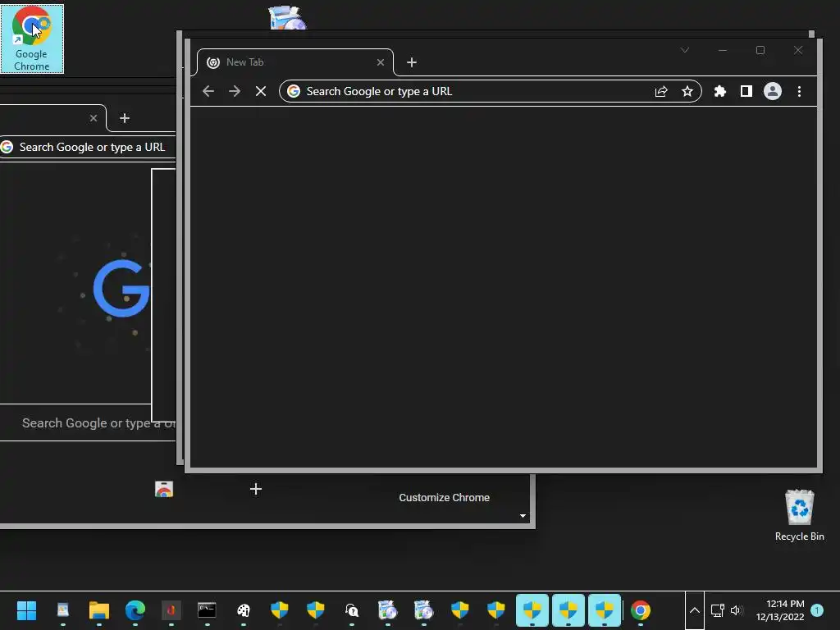The width and height of the screenshot is (840, 630).
Task: Click Customize Chrome in the bottom background window
Action: tap(444, 498)
